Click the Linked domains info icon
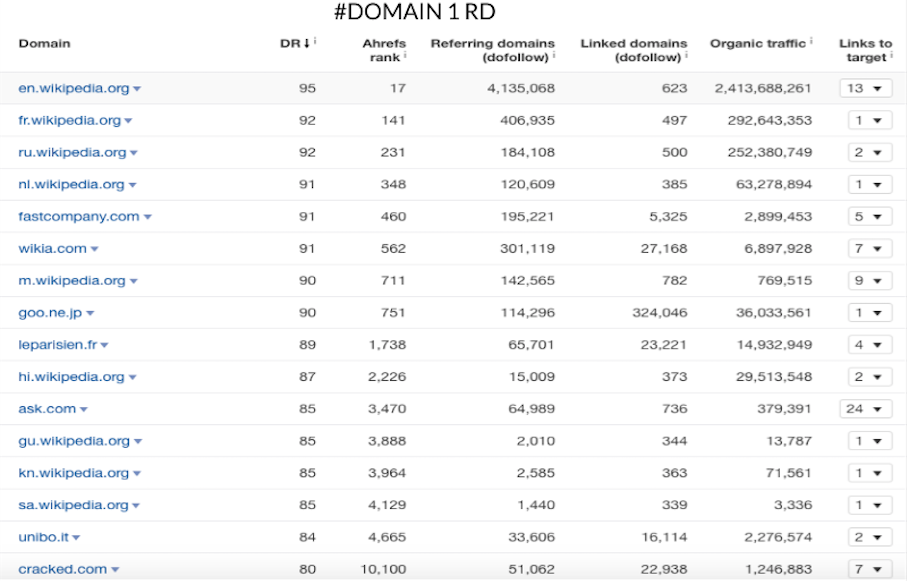 pos(687,56)
